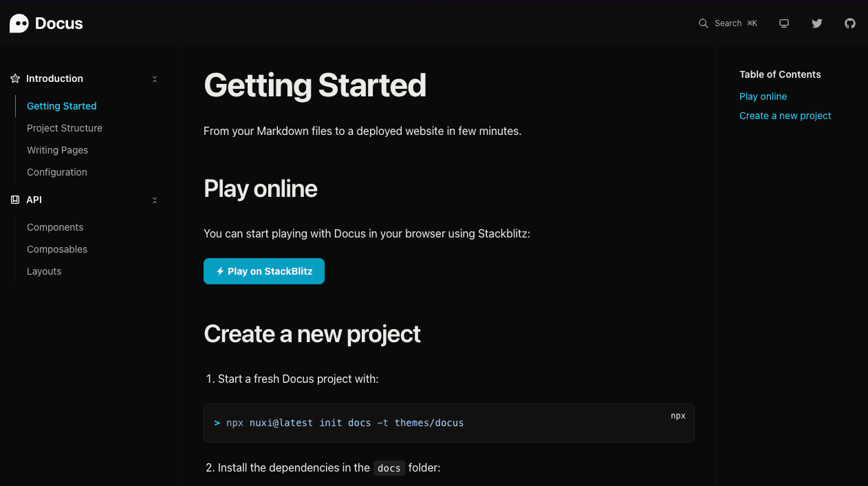This screenshot has width=868, height=486.
Task: Jump to Play online in Table of Contents
Action: [x=763, y=96]
